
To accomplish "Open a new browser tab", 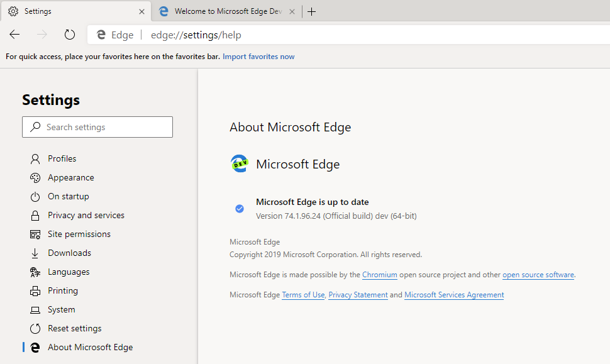I will click(x=311, y=11).
